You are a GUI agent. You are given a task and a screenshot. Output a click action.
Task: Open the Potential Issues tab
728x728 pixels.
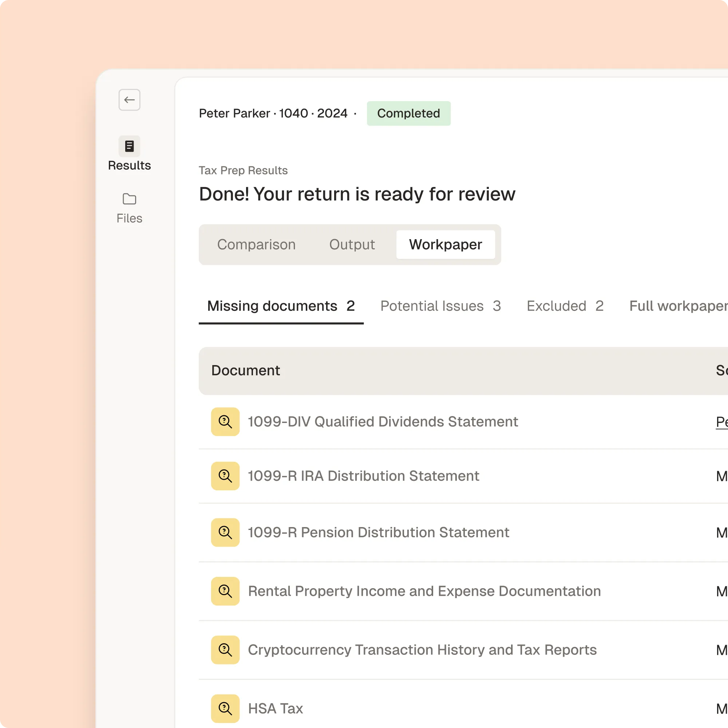click(x=440, y=306)
